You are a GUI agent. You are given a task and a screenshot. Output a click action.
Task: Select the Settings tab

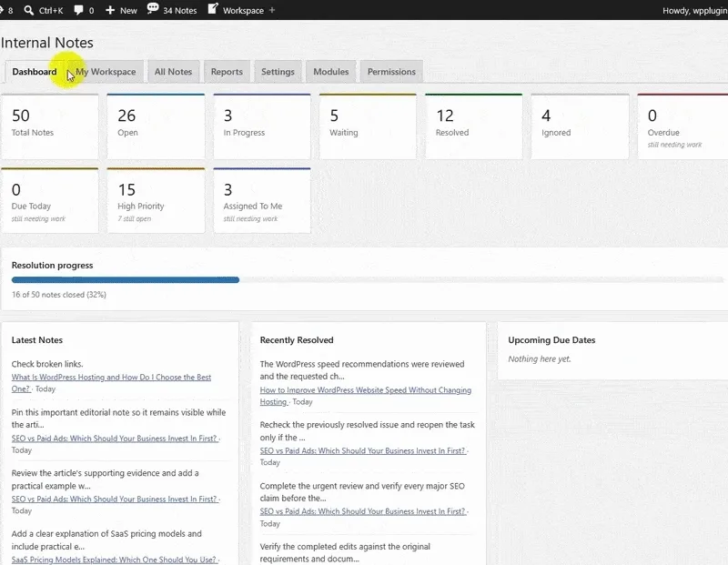click(278, 72)
